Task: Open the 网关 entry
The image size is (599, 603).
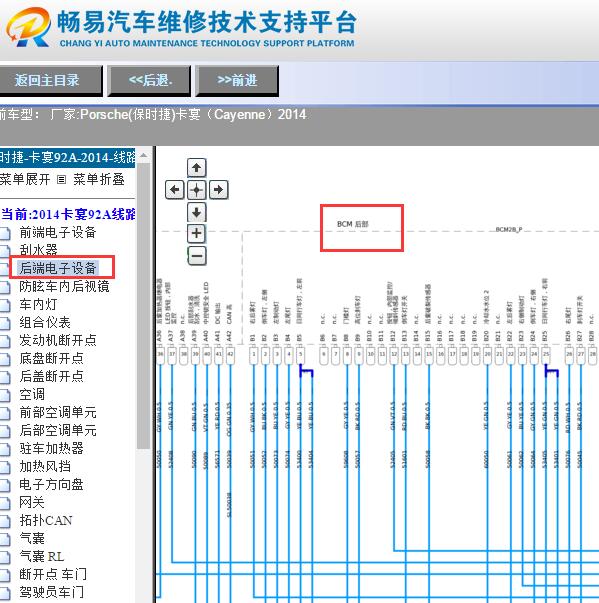Action: coord(32,502)
